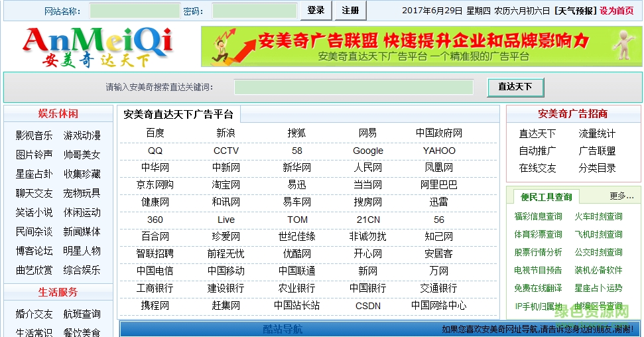This screenshot has height=337, width=644.
Task: Open 电视节目预告 tool
Action: tap(538, 271)
